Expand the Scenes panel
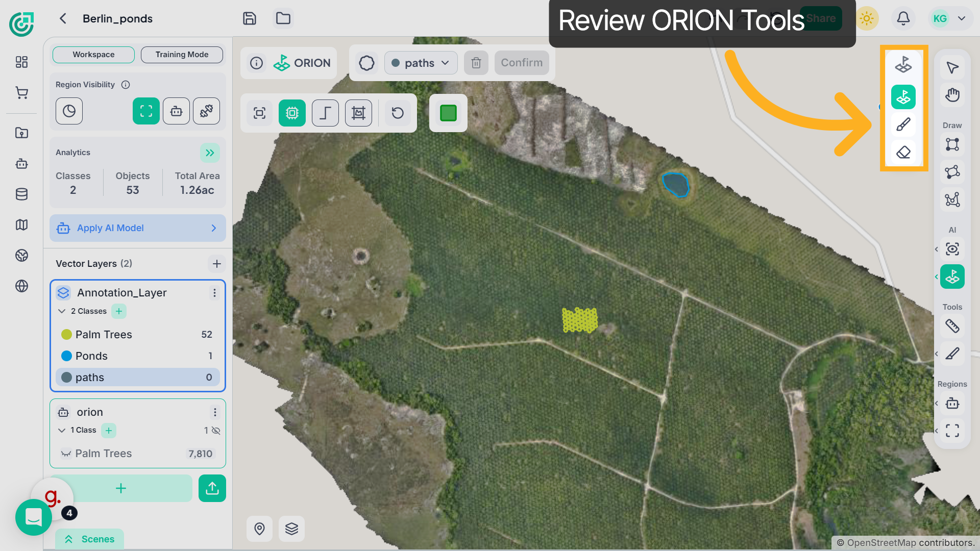Screen dimensions: 980x551 (89, 539)
